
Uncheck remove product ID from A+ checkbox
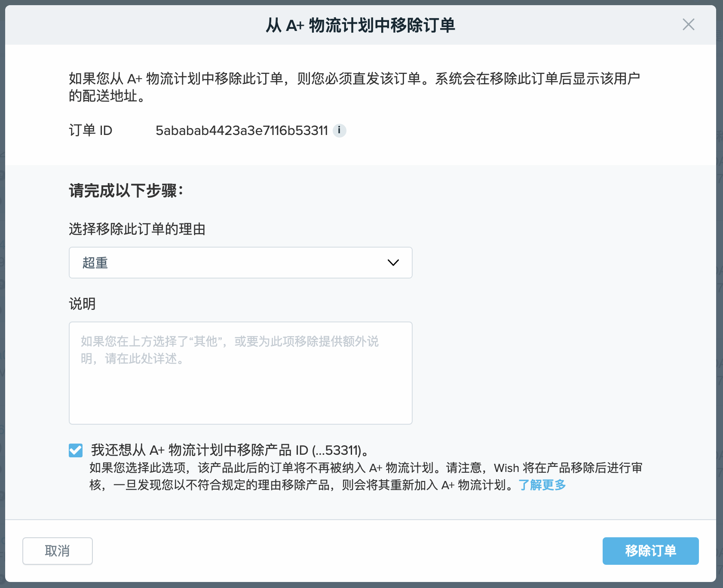76,450
